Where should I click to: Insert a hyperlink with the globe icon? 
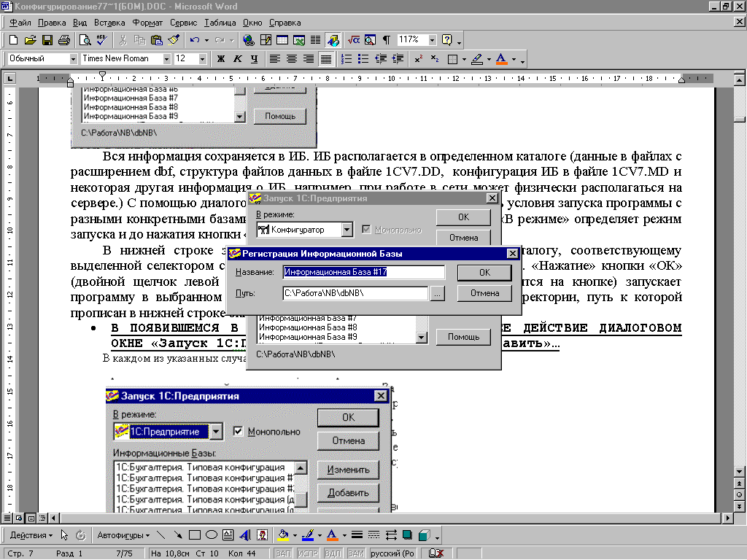[248, 40]
